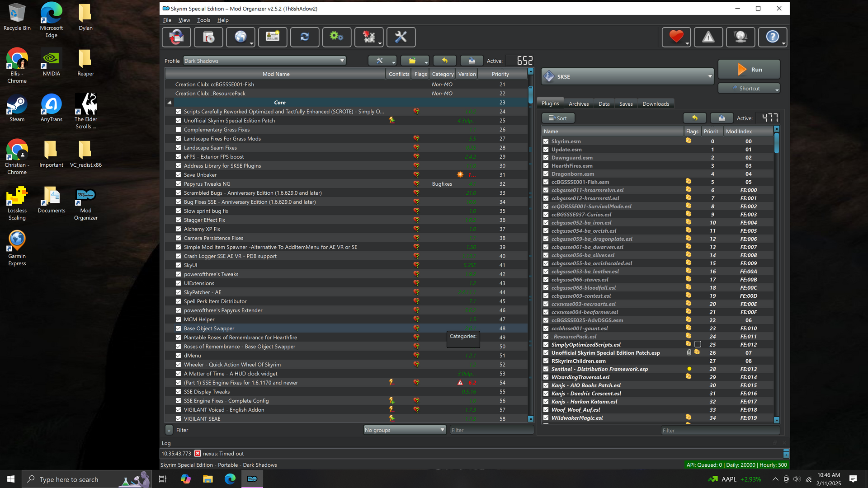
Task: Uncheck the MCM Helper mod
Action: pyautogui.click(x=178, y=319)
